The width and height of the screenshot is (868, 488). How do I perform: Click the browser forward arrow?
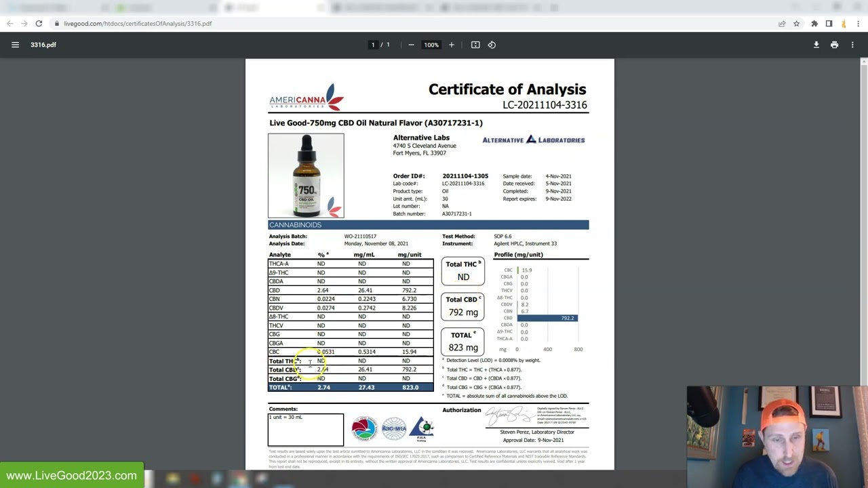coord(24,24)
